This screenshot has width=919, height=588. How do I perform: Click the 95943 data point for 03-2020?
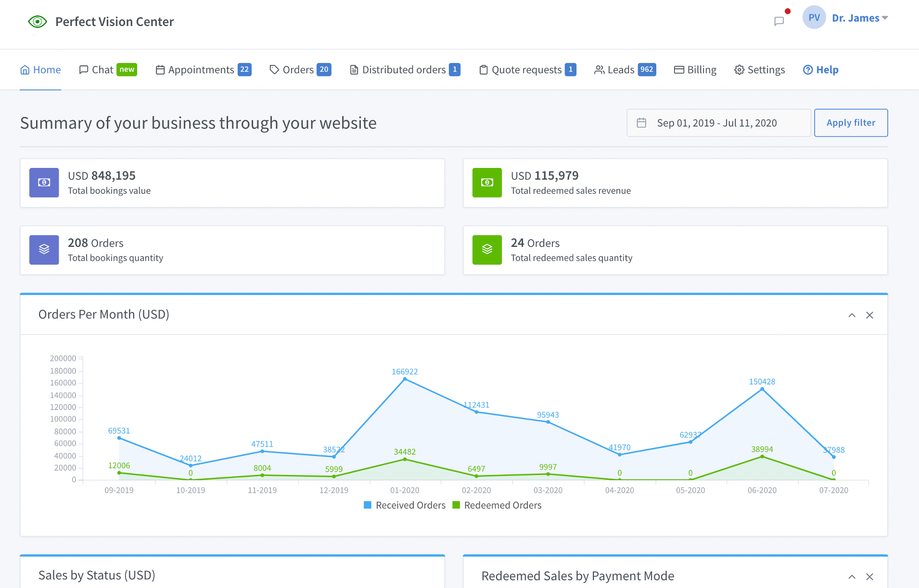point(548,422)
